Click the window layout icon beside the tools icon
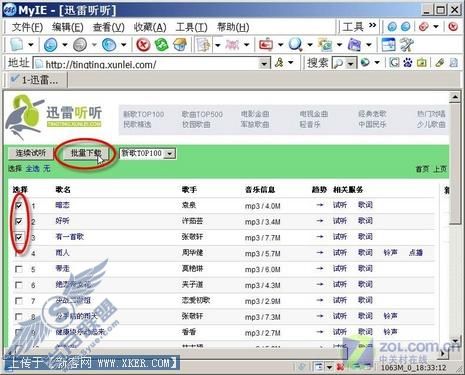This screenshot has width=465, height=375. 388,44
